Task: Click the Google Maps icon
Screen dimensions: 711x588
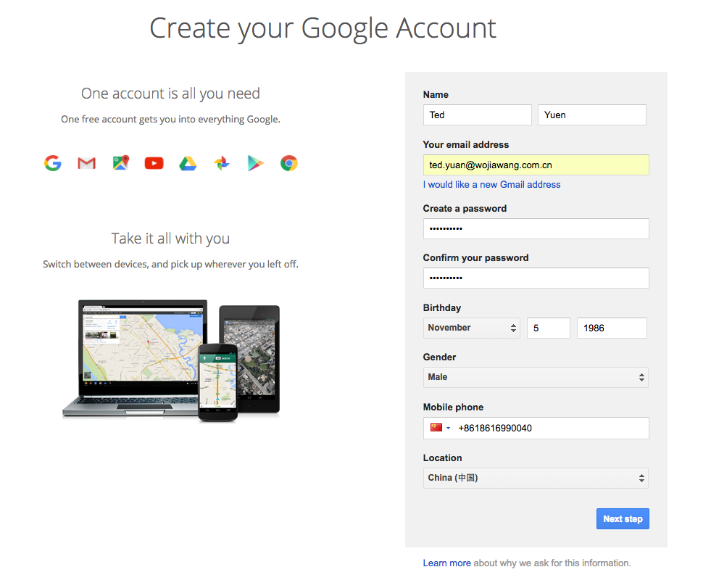Action: [120, 162]
